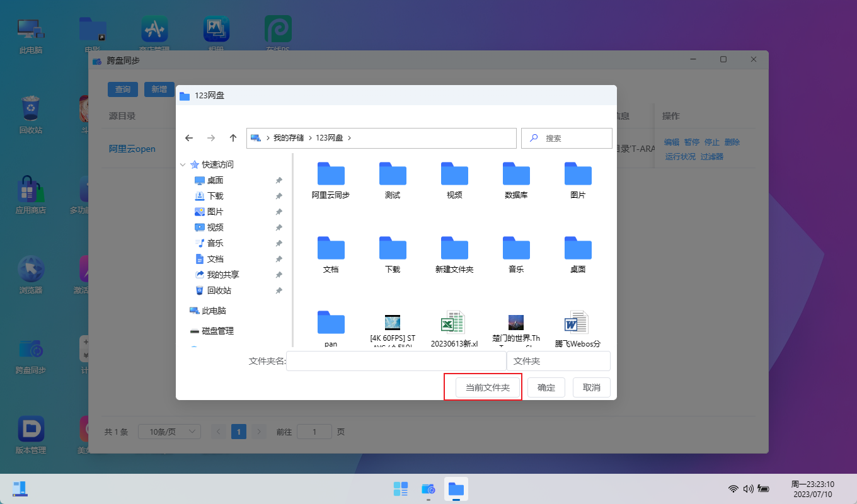Open the 文件夹 type dropdown
This screenshot has width=857, height=504.
click(x=558, y=361)
